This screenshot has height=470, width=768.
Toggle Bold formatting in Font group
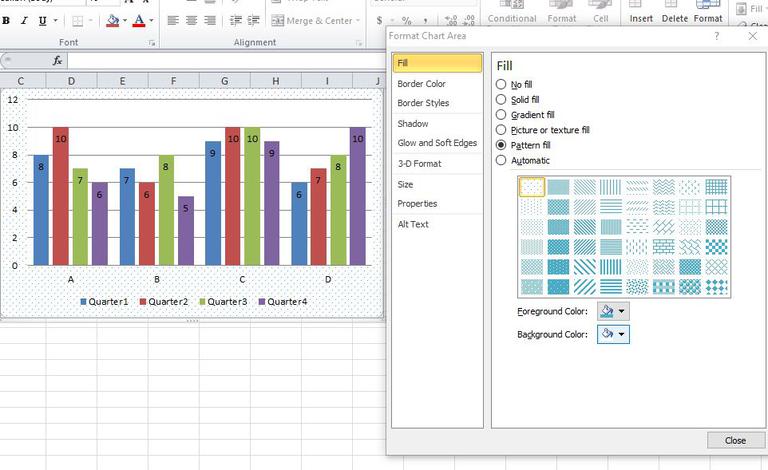(x=6, y=21)
